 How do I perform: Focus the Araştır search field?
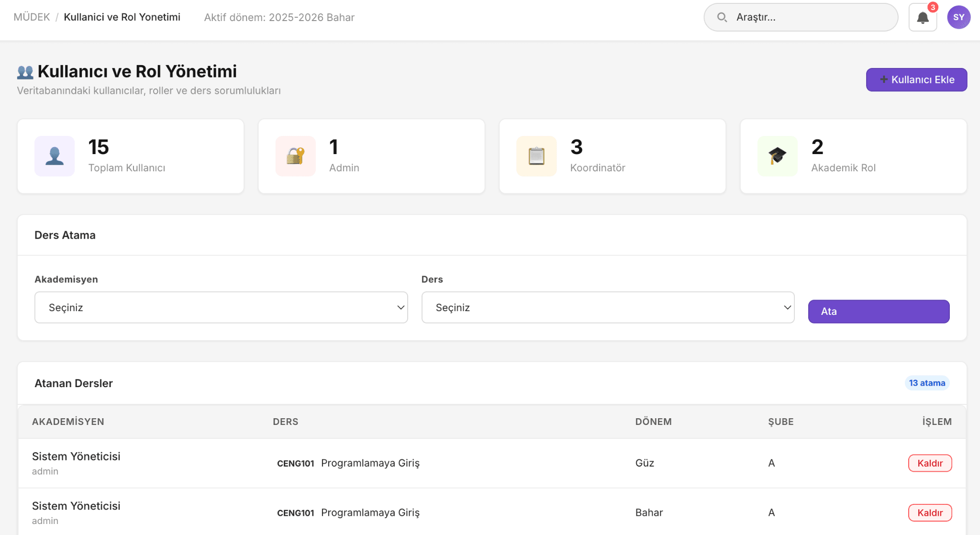801,17
